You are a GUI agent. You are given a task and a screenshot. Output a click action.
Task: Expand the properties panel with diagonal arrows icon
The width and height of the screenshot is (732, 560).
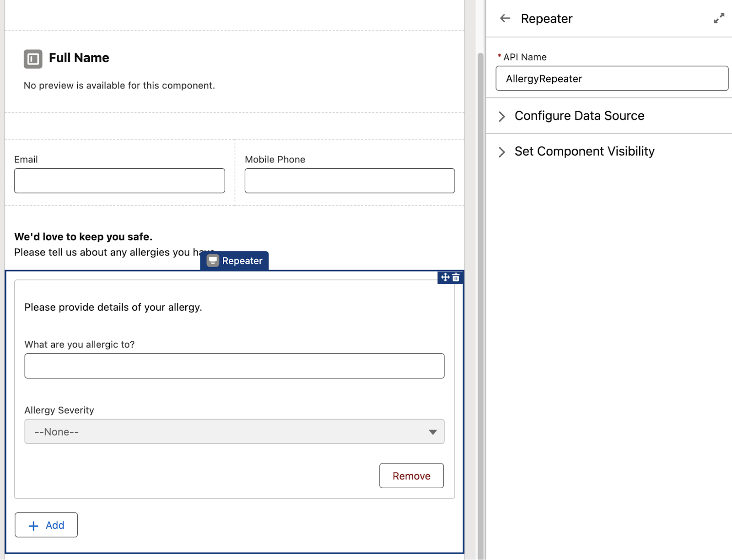click(x=719, y=18)
